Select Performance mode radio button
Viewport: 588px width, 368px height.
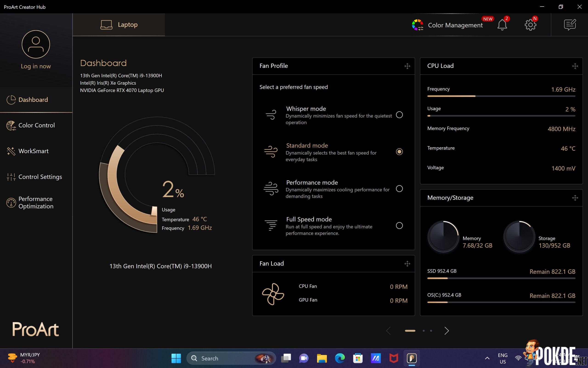click(x=399, y=189)
